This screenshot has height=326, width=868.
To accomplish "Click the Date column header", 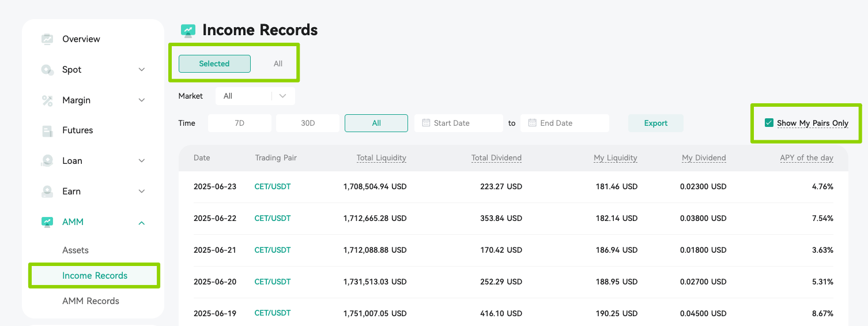I will point(202,158).
